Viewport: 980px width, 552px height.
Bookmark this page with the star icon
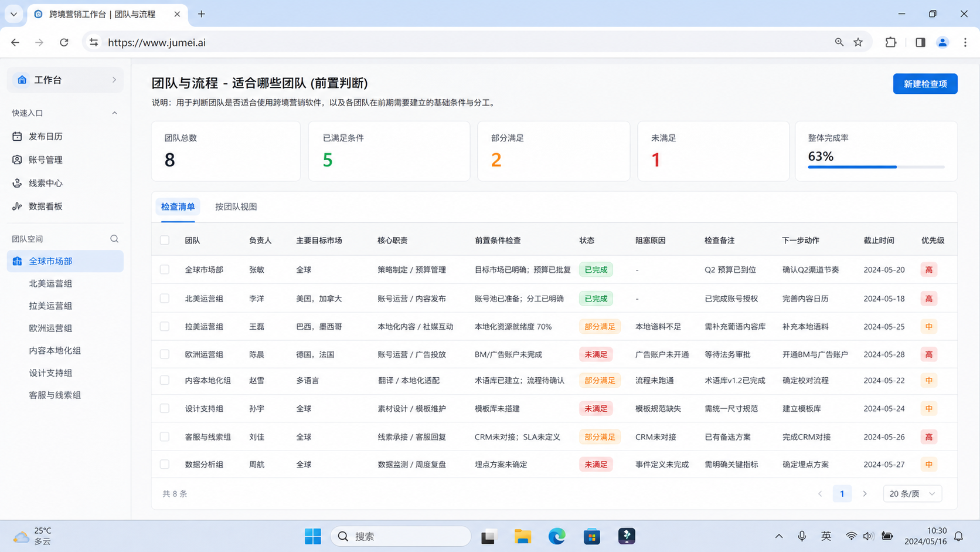[x=858, y=42]
